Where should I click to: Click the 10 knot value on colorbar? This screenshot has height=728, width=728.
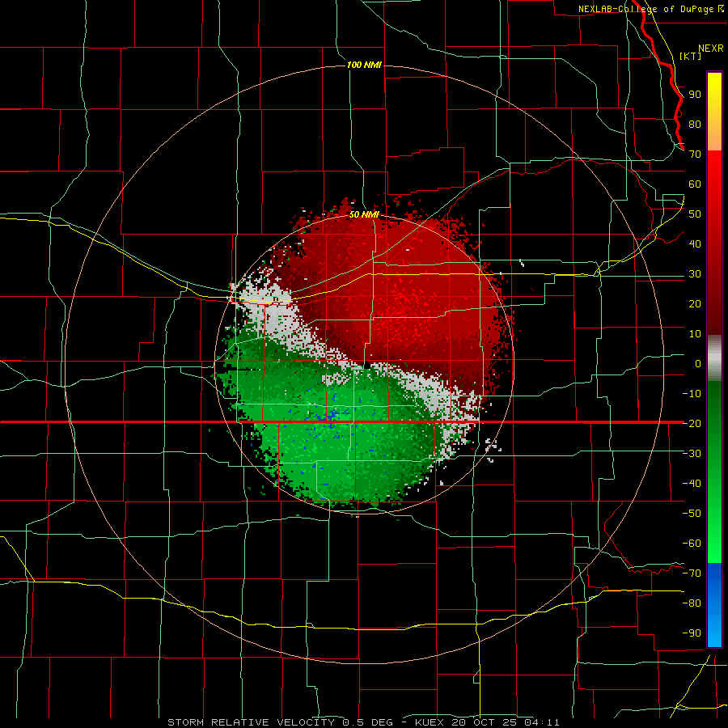pyautogui.click(x=695, y=334)
